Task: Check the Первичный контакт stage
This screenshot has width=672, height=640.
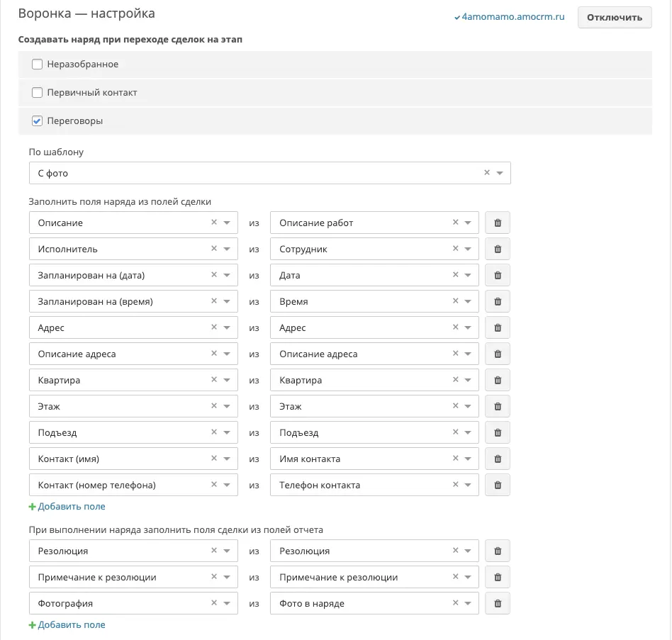Action: coord(38,93)
